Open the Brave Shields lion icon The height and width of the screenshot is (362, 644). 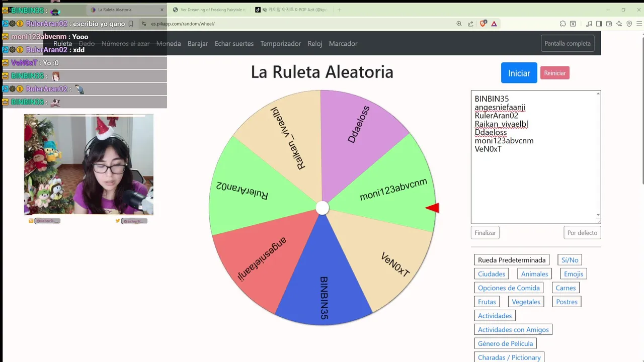pyautogui.click(x=484, y=24)
